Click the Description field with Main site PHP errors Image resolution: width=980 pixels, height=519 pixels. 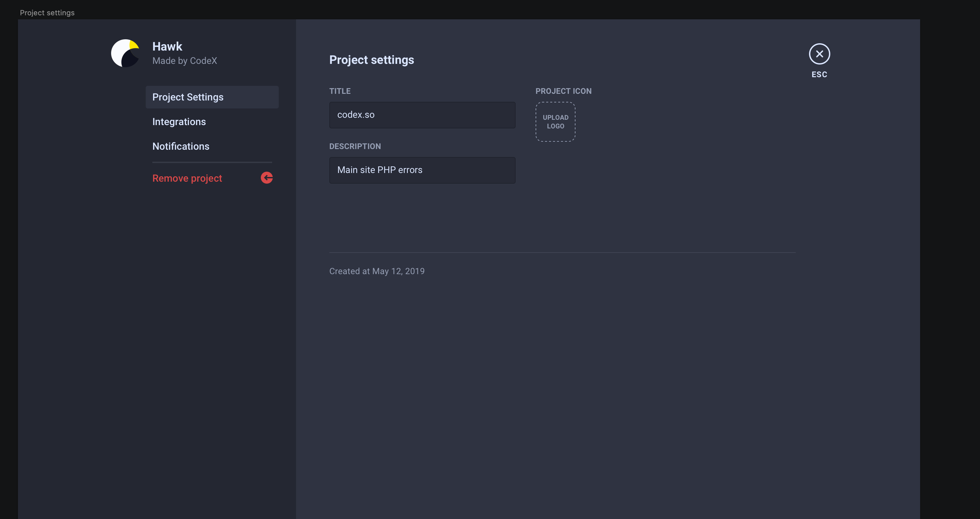click(422, 170)
